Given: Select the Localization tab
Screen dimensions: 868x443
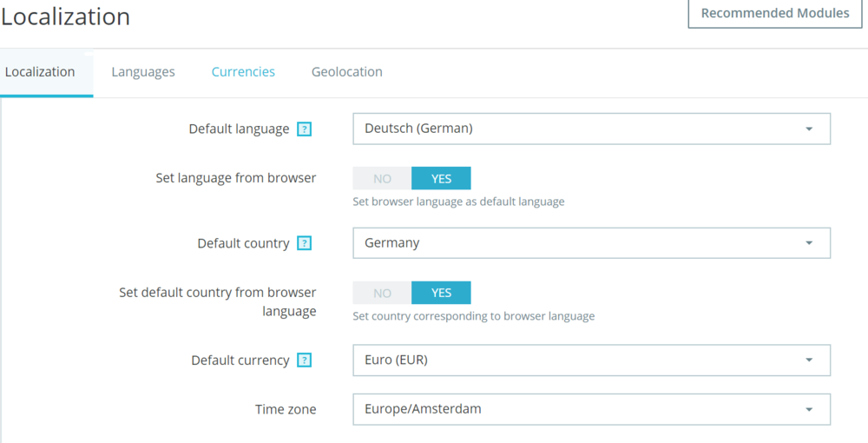Looking at the screenshot, I should (x=40, y=72).
